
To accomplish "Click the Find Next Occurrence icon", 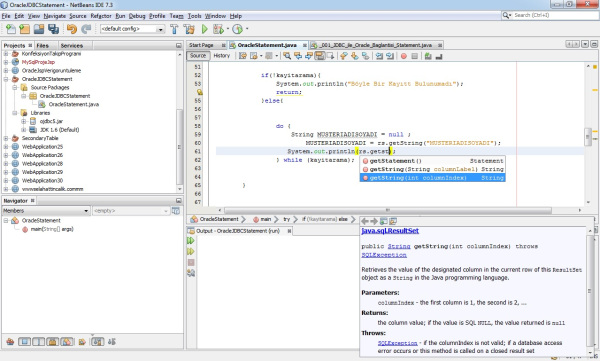I will 309,56.
